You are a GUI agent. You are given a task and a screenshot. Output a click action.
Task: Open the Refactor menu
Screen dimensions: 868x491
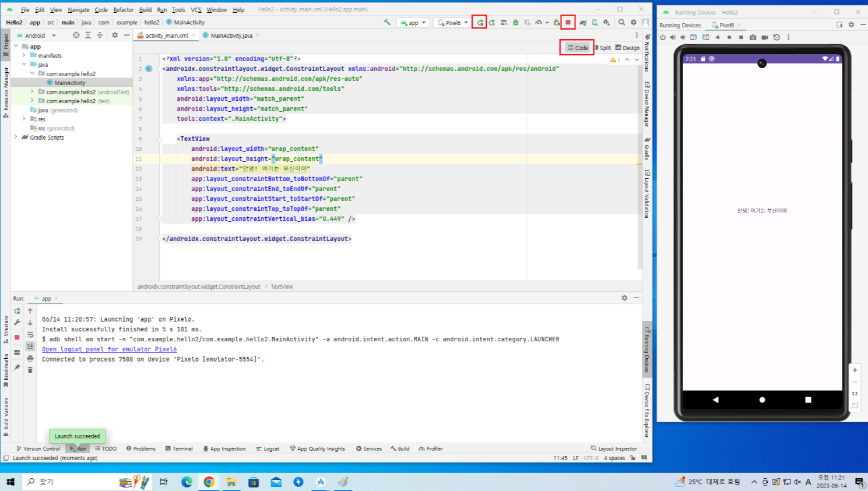[123, 9]
